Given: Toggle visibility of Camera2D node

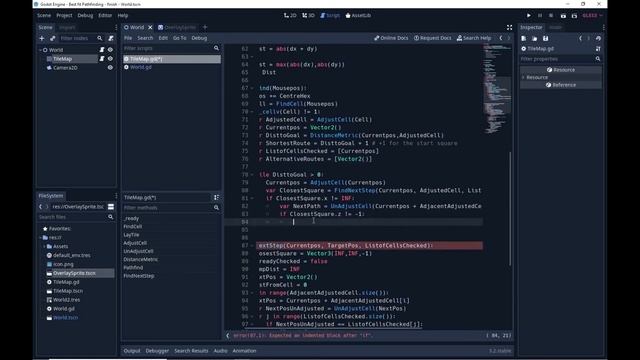Looking at the screenshot, I should (x=110, y=68).
